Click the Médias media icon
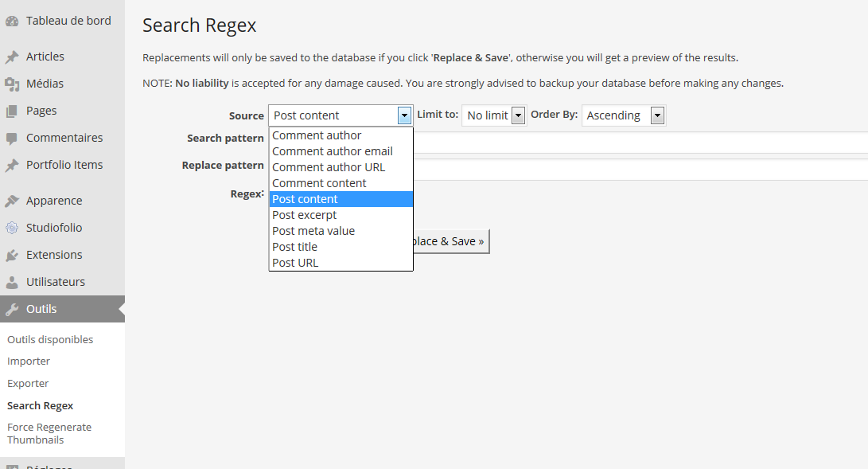The image size is (868, 469). [12, 84]
